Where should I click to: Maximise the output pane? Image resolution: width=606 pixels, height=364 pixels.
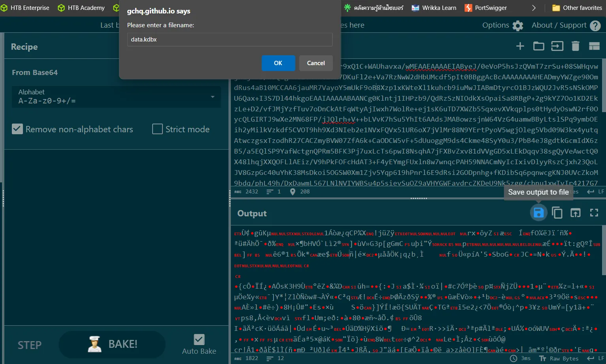point(594,213)
